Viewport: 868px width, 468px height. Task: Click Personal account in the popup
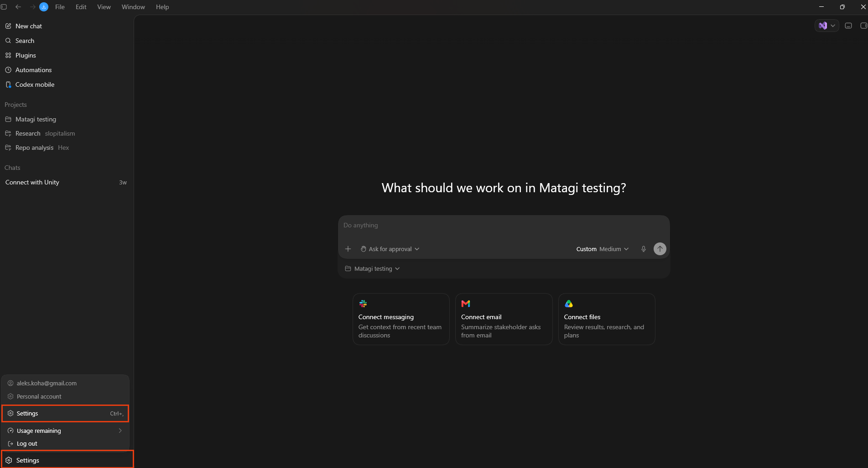(x=65, y=396)
